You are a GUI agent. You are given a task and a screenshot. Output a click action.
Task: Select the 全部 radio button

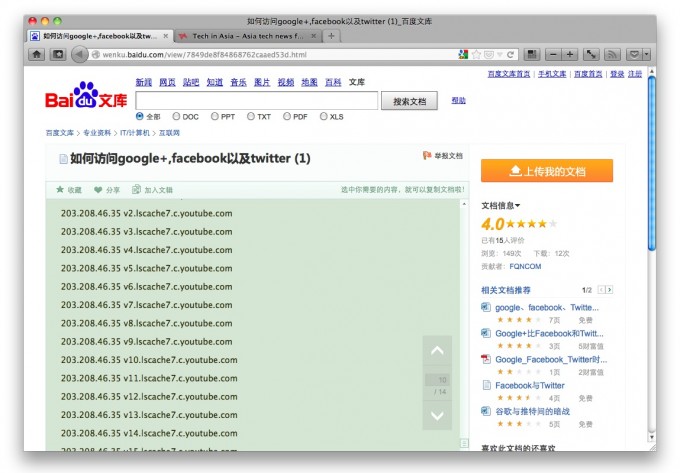140,116
